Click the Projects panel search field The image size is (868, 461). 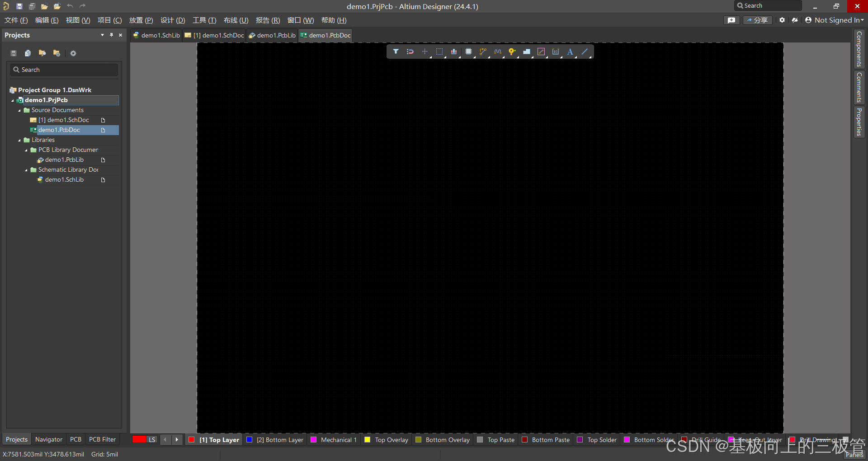click(64, 70)
